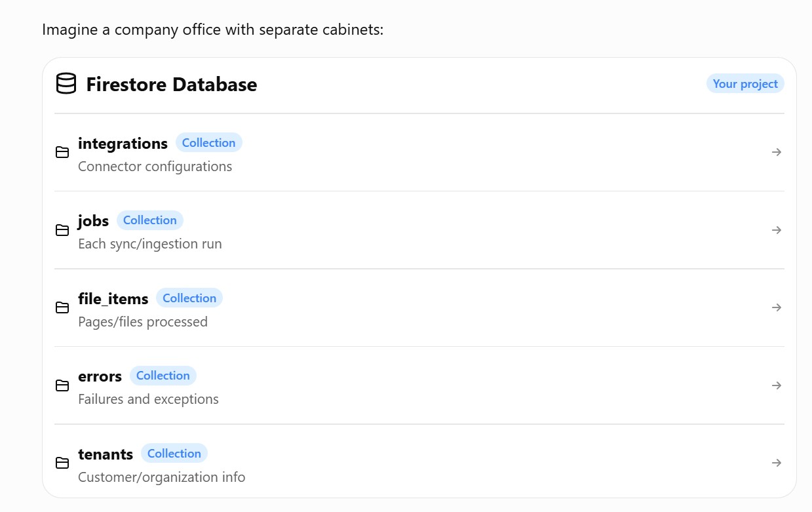Click the Collection tag beside errors
Image resolution: width=812 pixels, height=512 pixels.
click(163, 376)
